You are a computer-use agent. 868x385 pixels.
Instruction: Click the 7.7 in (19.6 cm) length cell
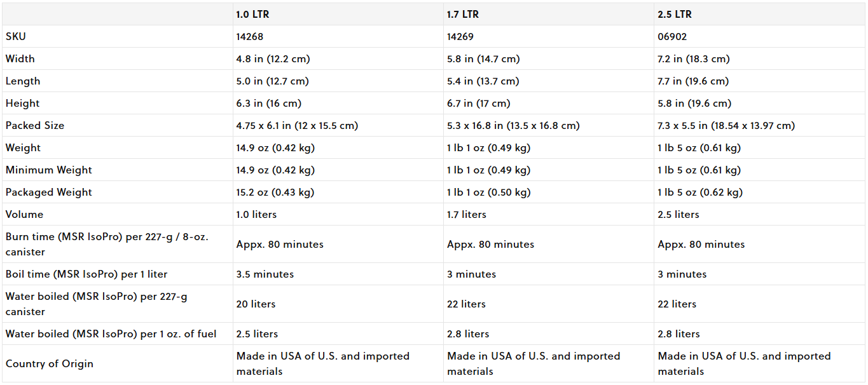coord(694,81)
